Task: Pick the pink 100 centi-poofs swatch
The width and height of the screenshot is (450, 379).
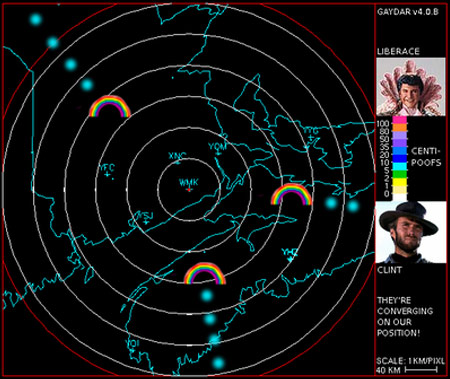Action: tap(400, 120)
